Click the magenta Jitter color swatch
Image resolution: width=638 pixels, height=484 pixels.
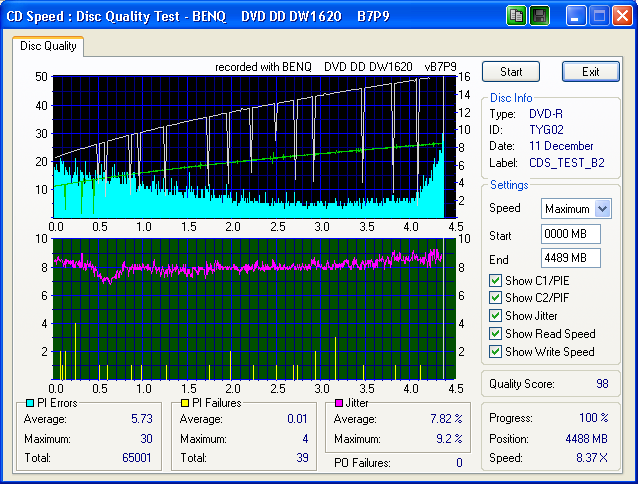(x=340, y=403)
